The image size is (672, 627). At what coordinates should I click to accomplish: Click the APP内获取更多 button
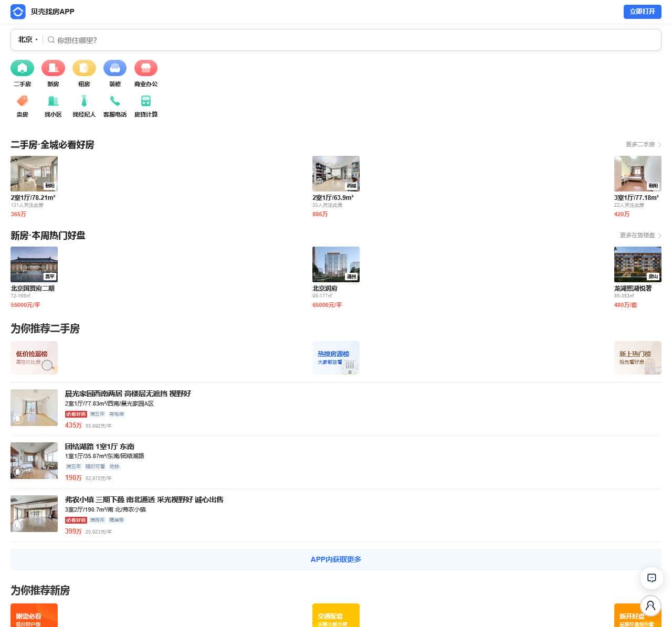pyautogui.click(x=336, y=560)
